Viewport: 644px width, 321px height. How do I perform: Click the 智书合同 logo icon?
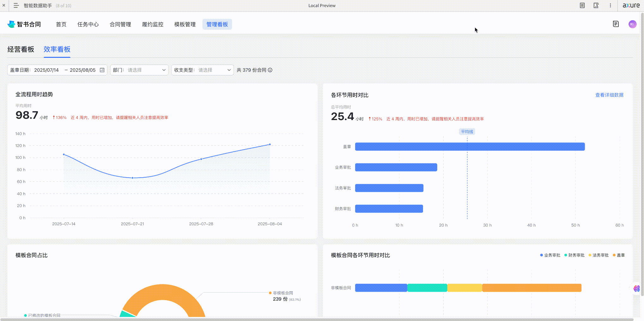(11, 24)
